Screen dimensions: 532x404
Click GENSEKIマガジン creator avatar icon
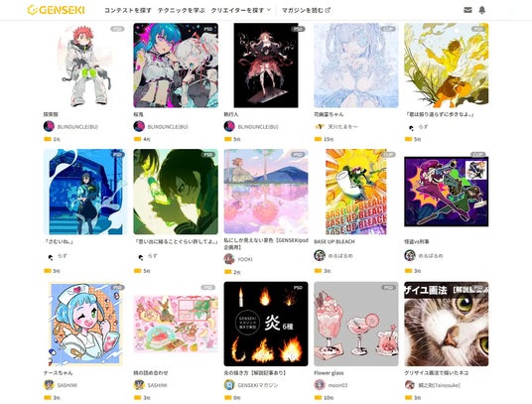coord(229,385)
